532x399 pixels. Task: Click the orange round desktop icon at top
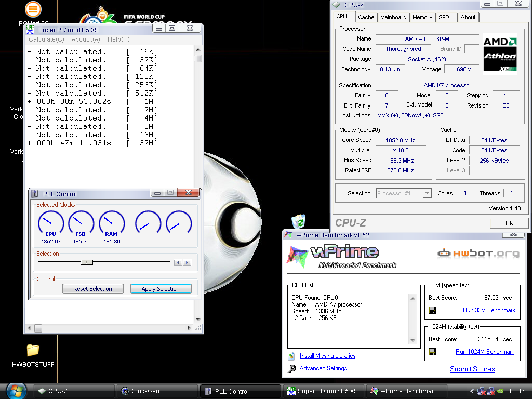33,9
